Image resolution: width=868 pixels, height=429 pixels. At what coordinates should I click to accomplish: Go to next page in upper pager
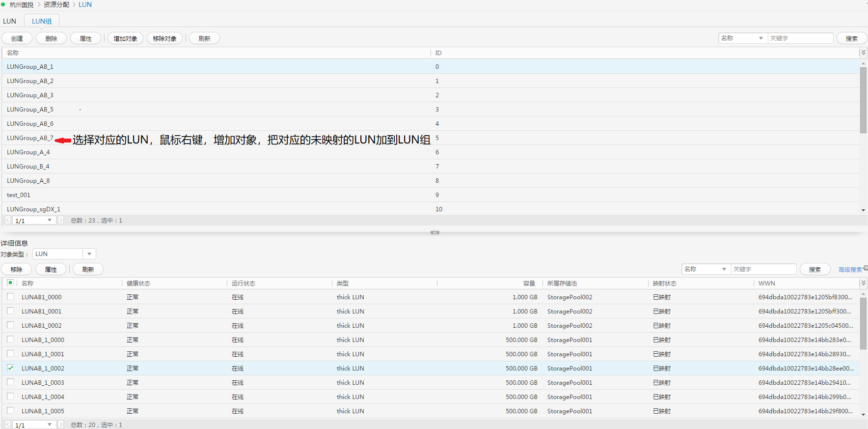click(x=61, y=220)
